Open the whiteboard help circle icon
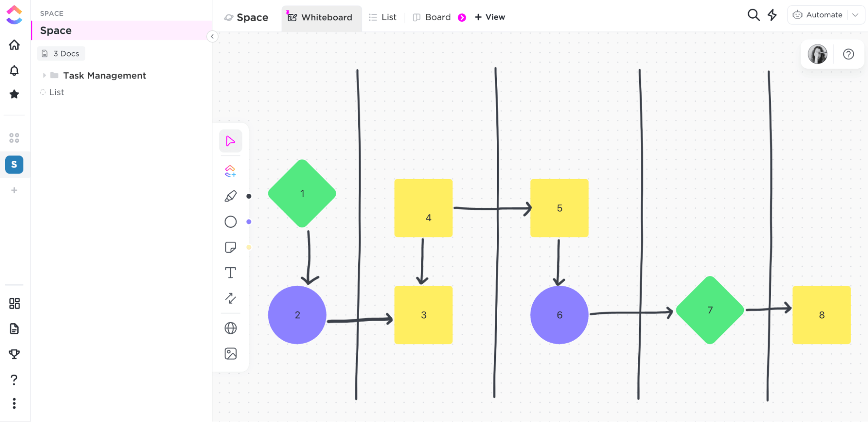Screen dimensions: 868x422 pyautogui.click(x=848, y=54)
